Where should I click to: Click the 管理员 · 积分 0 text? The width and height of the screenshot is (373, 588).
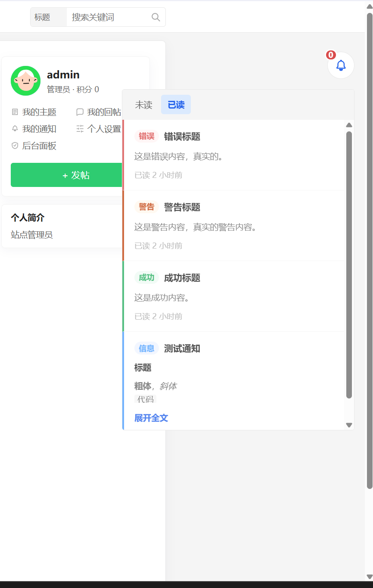coord(73,89)
